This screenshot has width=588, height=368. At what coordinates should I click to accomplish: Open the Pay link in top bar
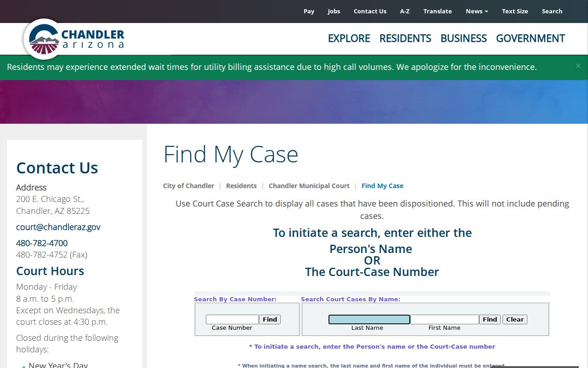(x=309, y=11)
